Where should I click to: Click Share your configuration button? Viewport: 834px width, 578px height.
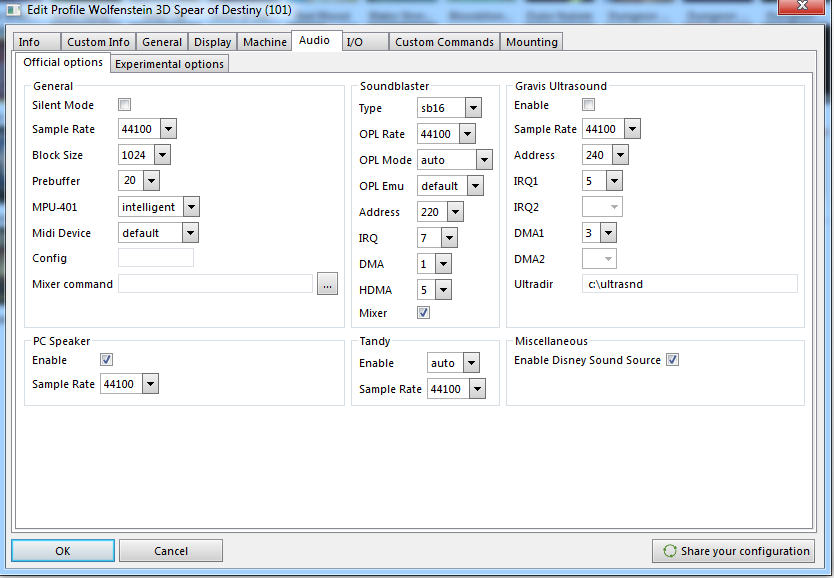[733, 551]
